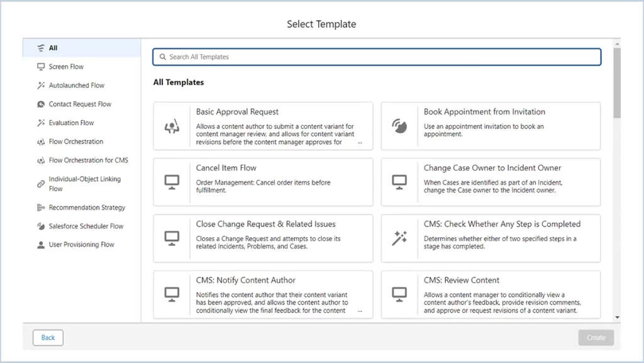Click the Screen Flow monitor icon in sidebar
644x363 pixels.
tap(41, 67)
